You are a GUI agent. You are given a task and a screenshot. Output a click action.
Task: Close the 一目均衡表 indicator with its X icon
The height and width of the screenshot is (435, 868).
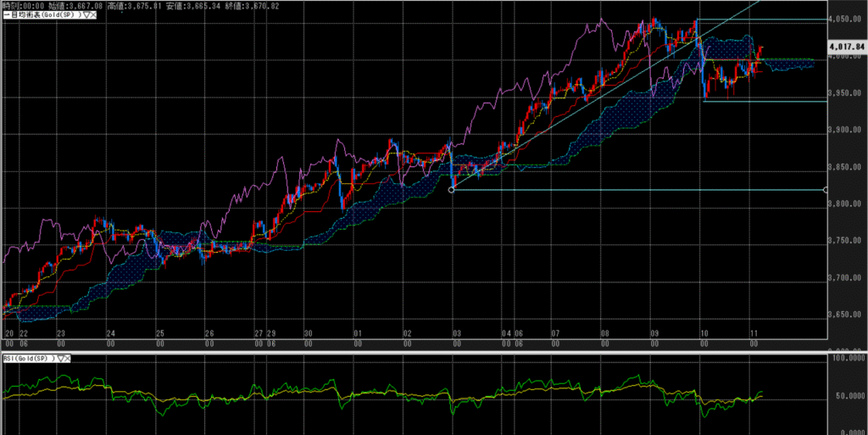pyautogui.click(x=92, y=15)
